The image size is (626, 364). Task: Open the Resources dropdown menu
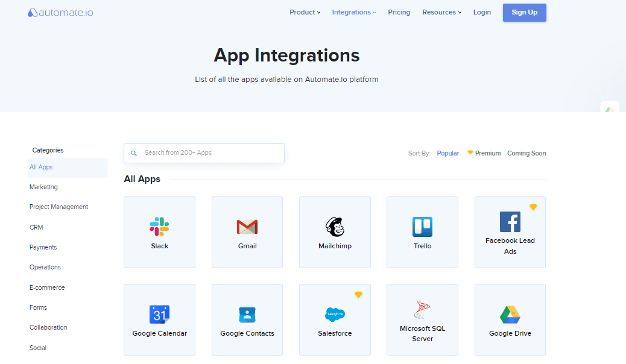tap(441, 12)
